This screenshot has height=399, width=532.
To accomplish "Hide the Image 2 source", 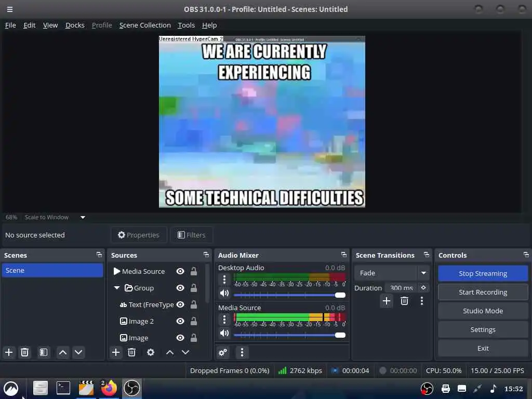I will point(180,321).
